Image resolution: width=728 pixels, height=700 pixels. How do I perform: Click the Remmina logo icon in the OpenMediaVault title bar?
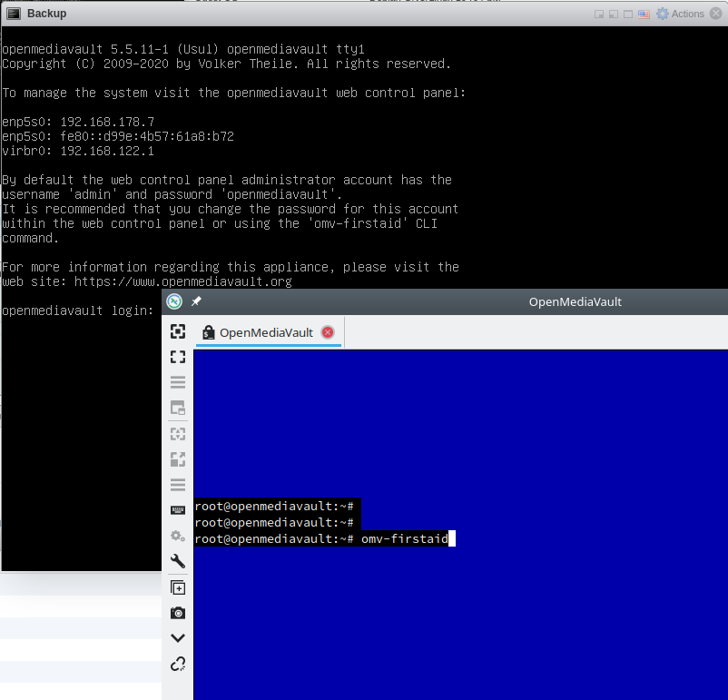(x=174, y=302)
